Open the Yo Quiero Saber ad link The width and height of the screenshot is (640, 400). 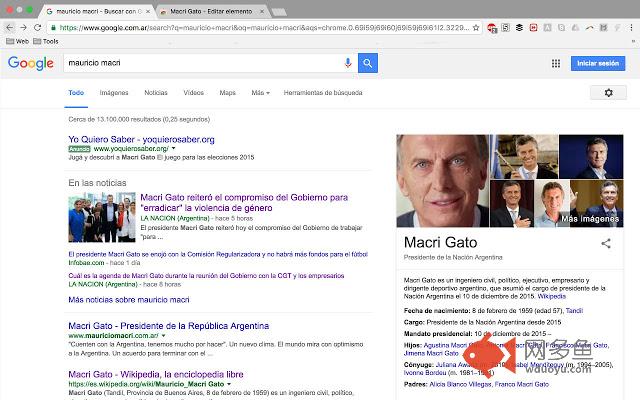point(141,140)
